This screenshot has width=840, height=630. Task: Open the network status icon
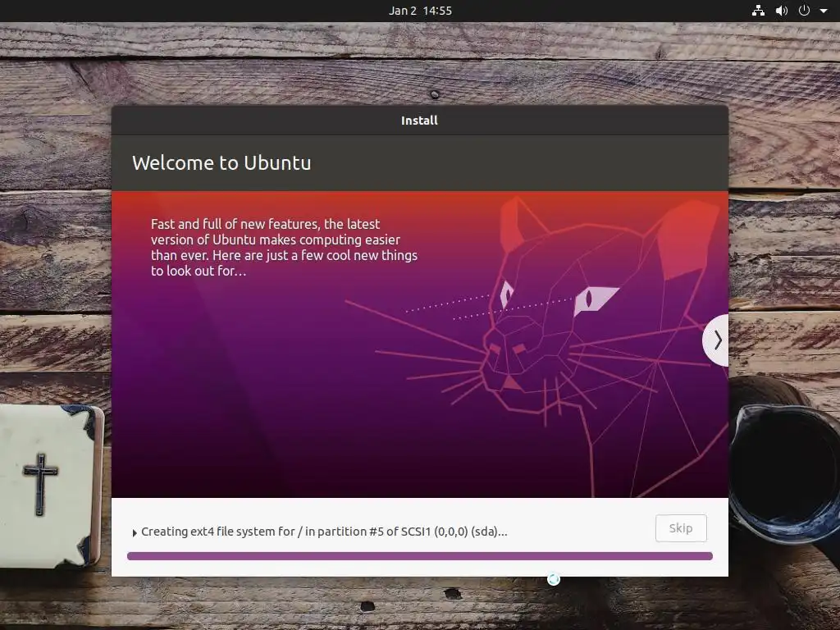click(x=758, y=11)
